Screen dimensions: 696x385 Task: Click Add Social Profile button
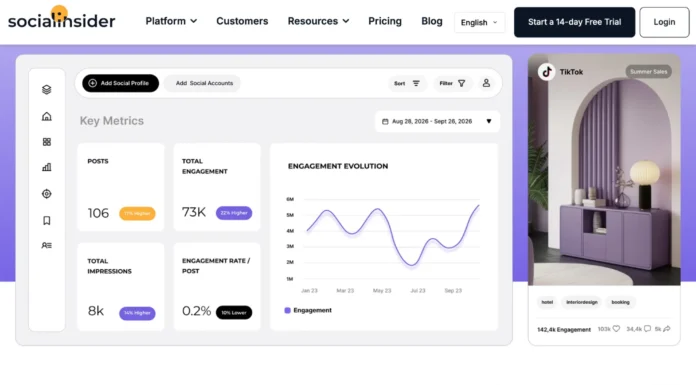point(120,83)
